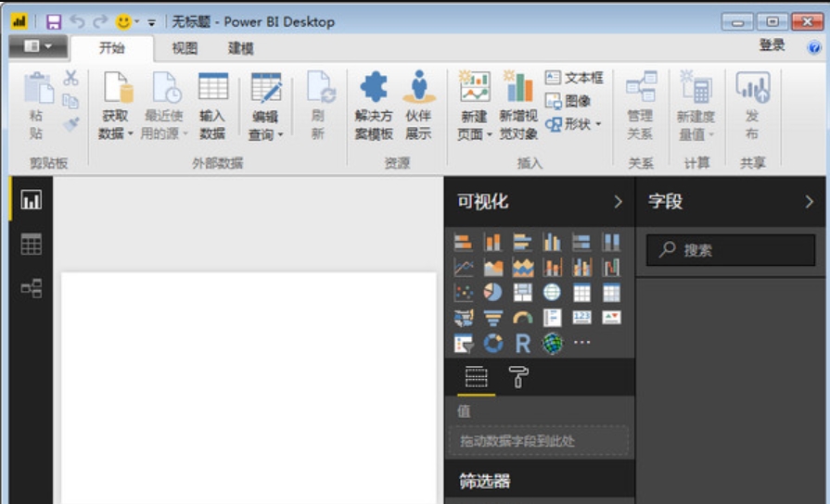Image resolution: width=830 pixels, height=504 pixels.
Task: Select the area chart visual
Action: pos(492,268)
